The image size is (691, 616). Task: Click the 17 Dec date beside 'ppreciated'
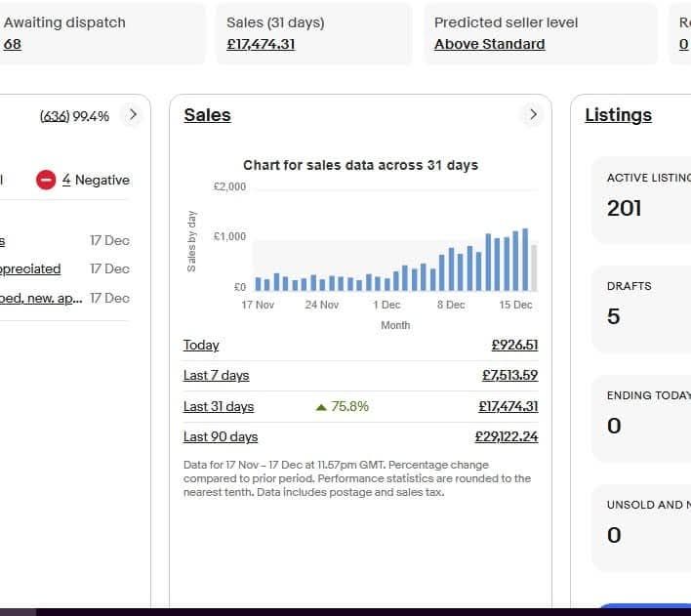(x=109, y=269)
